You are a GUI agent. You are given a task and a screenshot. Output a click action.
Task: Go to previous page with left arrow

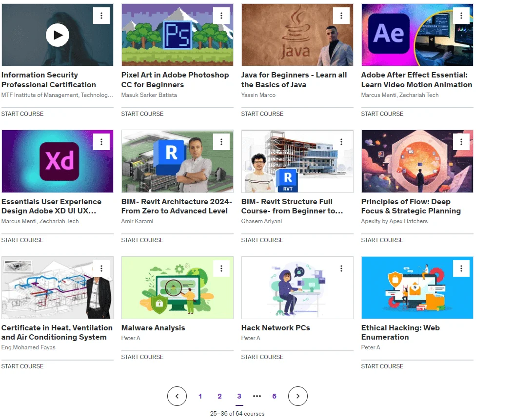[177, 396]
